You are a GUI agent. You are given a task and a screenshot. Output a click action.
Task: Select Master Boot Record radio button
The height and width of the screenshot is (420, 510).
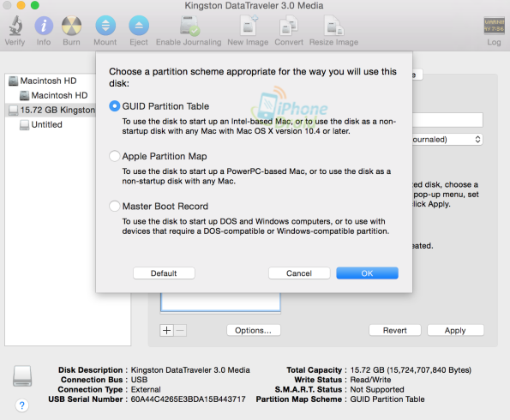(115, 206)
